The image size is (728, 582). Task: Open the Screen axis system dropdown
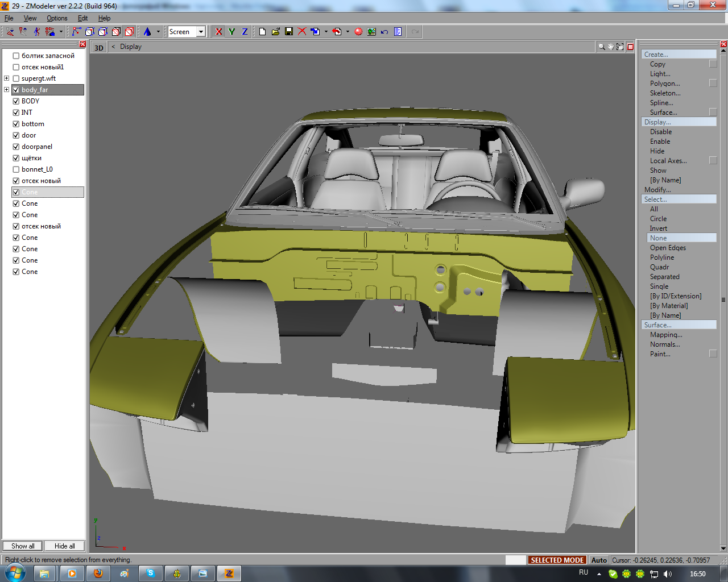pyautogui.click(x=201, y=32)
